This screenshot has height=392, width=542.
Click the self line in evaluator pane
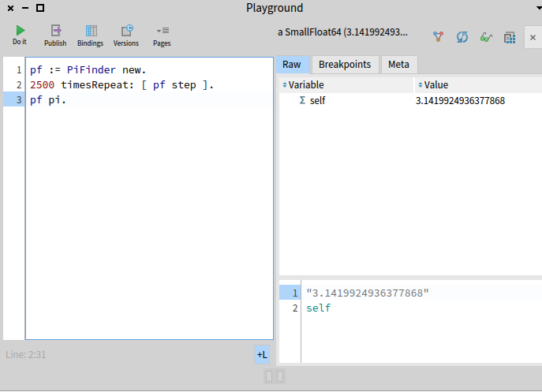tap(319, 308)
